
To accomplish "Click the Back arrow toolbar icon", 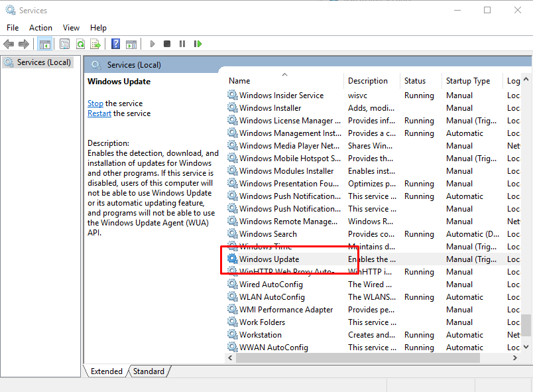I will coord(9,44).
